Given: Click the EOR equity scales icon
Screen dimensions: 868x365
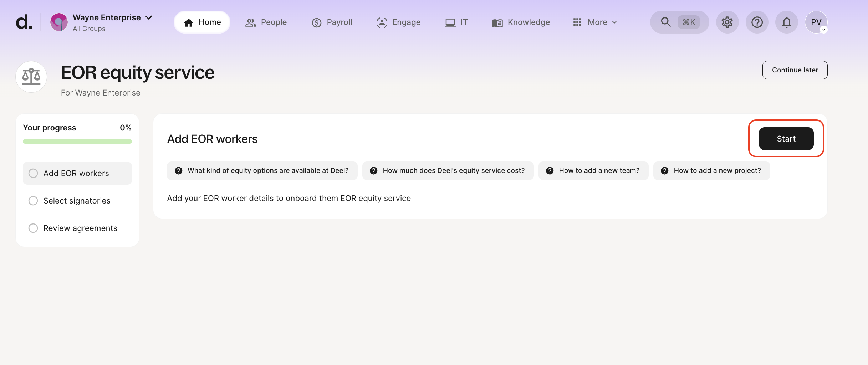Looking at the screenshot, I should (x=31, y=77).
